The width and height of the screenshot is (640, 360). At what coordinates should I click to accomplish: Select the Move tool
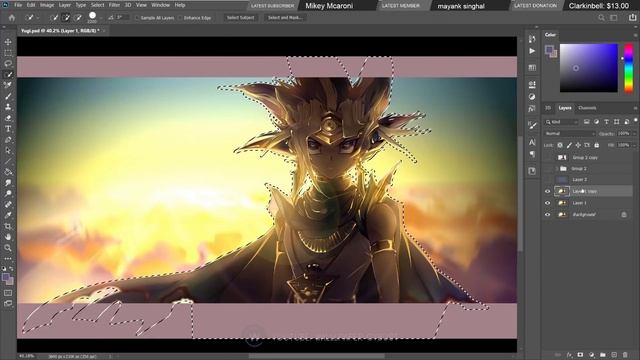8,42
